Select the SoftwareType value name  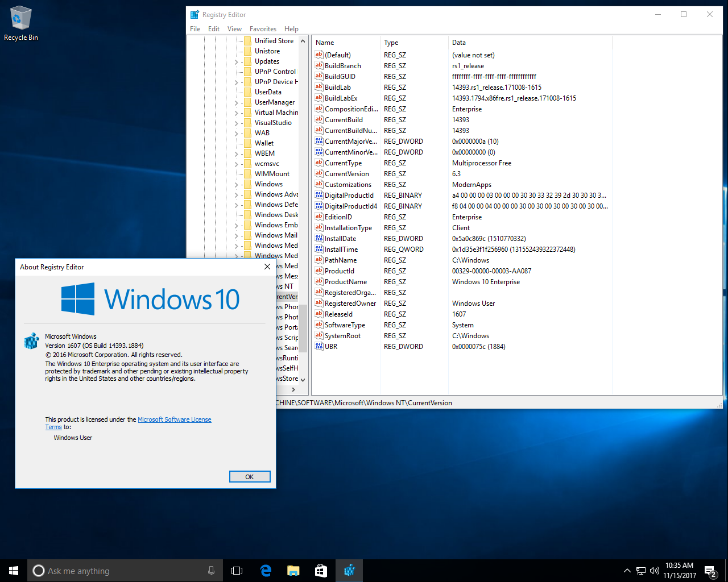coord(345,325)
